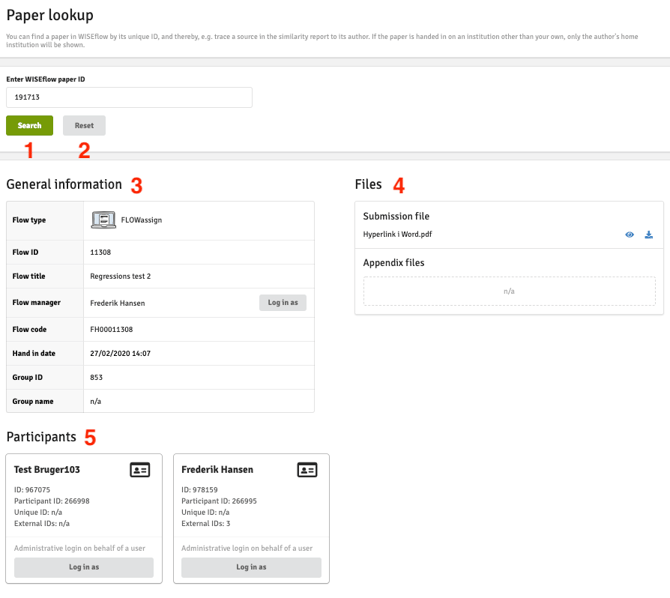Click the empty Appendix files box
This screenshot has width=670, height=598.
click(x=509, y=291)
